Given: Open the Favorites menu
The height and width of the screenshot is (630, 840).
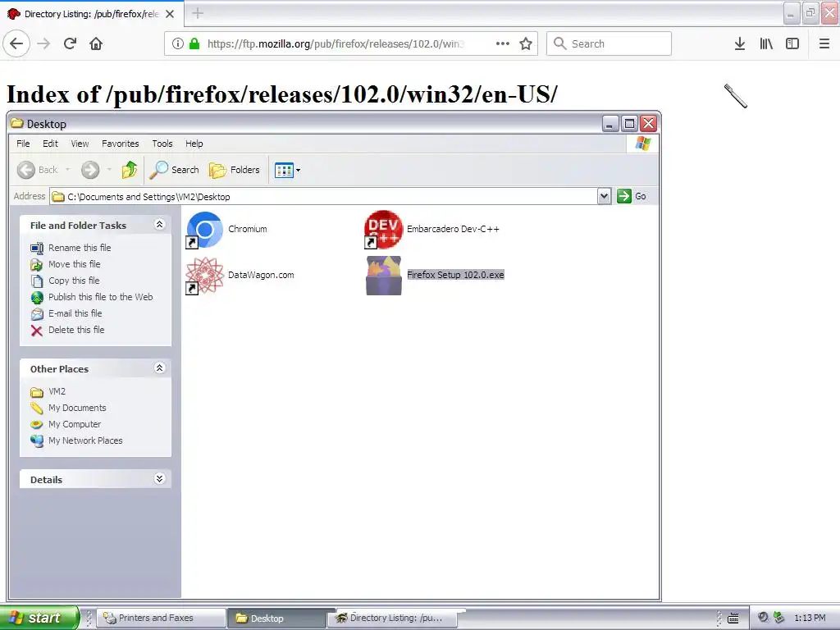Looking at the screenshot, I should pyautogui.click(x=121, y=144).
